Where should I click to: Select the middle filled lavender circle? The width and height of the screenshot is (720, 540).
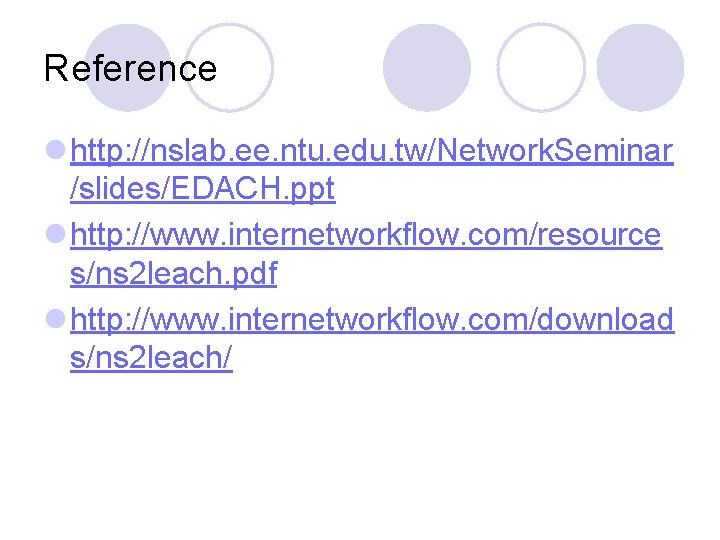[x=427, y=67]
